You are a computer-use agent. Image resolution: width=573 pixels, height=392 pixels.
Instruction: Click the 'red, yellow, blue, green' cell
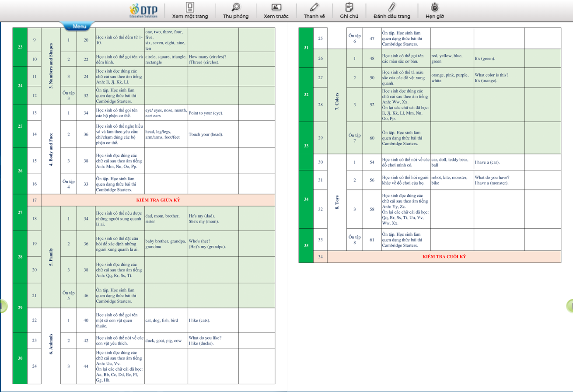(452, 58)
